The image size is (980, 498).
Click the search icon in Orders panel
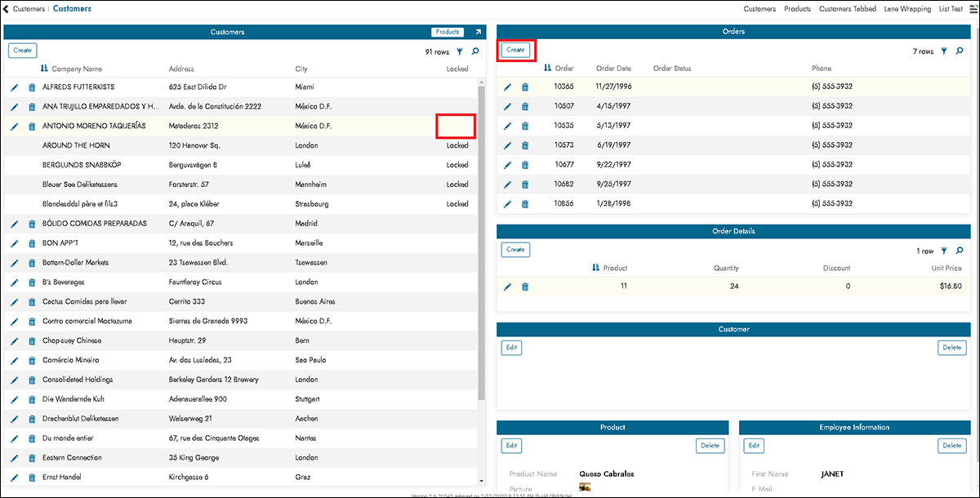click(960, 51)
